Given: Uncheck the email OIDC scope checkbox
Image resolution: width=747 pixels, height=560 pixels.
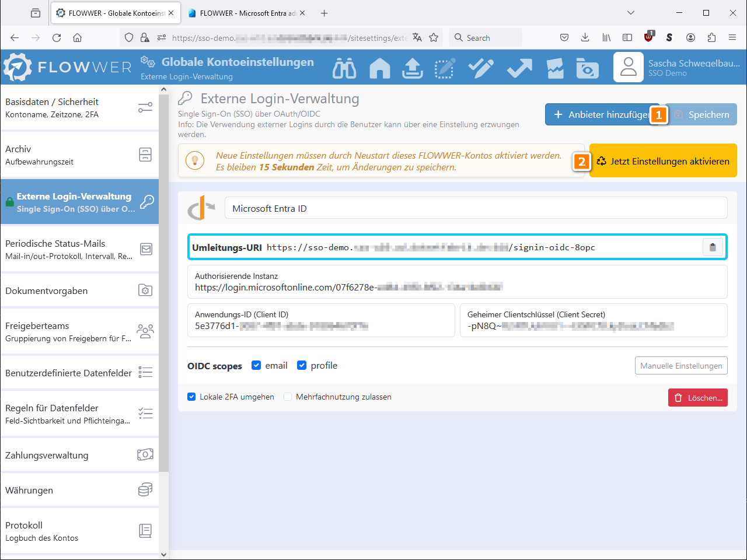Looking at the screenshot, I should [256, 365].
